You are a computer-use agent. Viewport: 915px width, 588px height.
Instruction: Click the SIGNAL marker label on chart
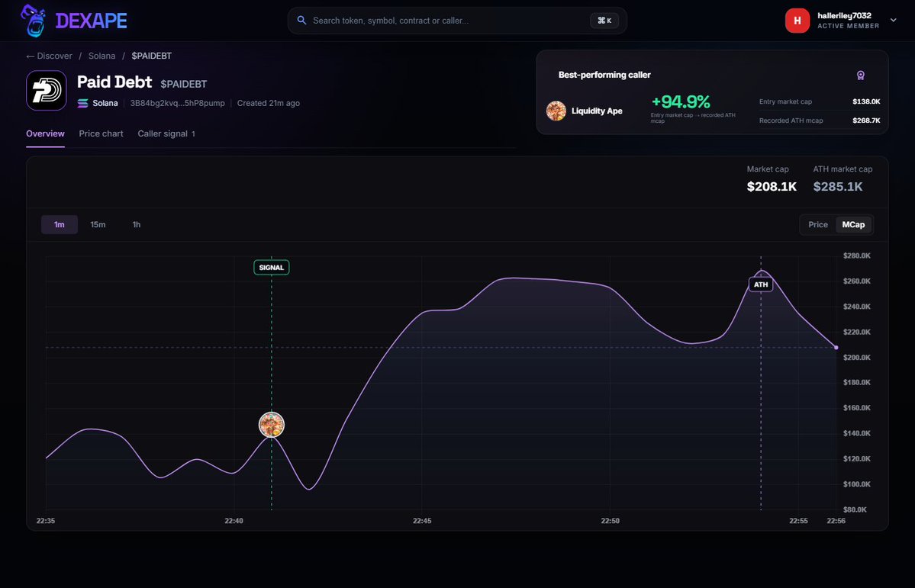[272, 267]
